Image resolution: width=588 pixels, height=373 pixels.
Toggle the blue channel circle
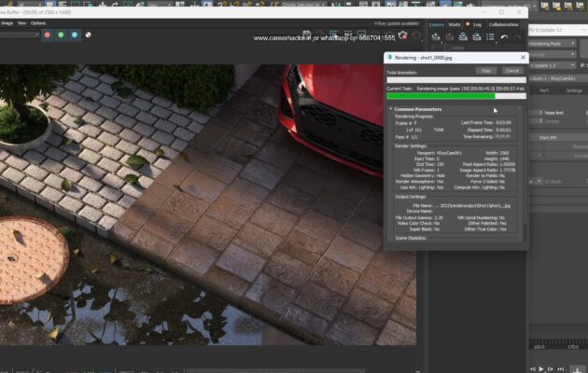[x=74, y=35]
